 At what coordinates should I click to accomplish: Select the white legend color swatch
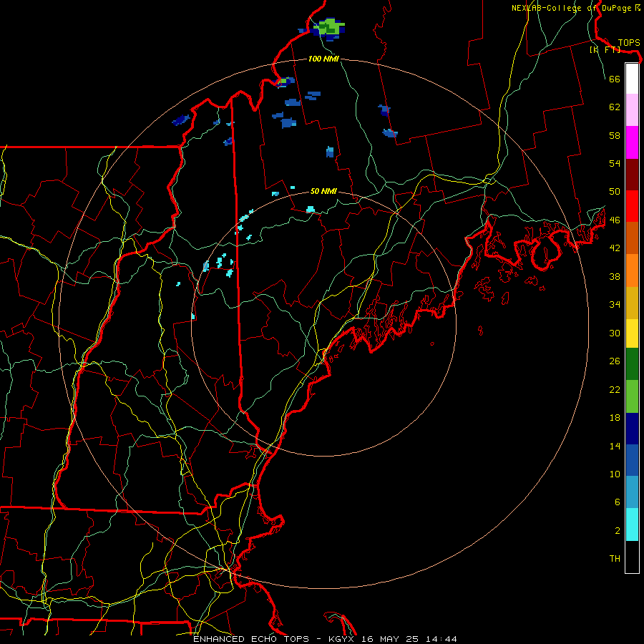[x=632, y=79]
